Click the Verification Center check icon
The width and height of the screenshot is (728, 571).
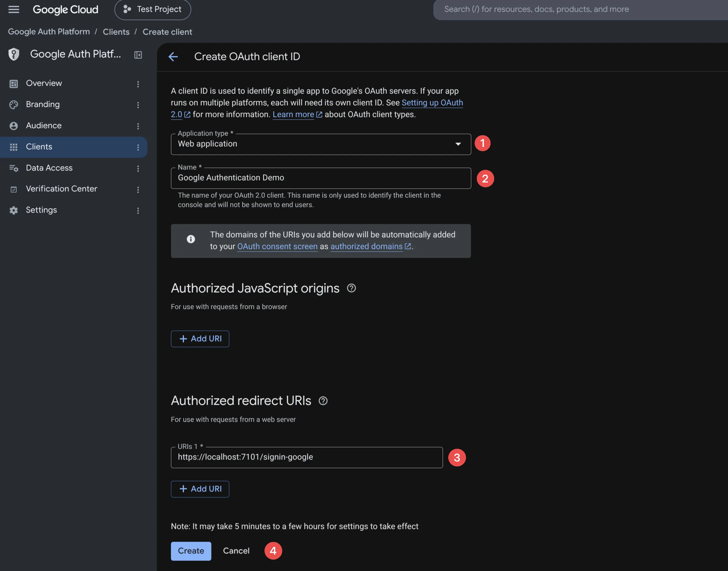[x=14, y=190]
